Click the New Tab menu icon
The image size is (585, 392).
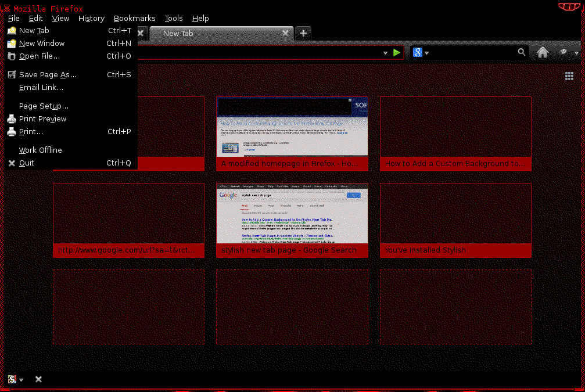click(x=12, y=31)
